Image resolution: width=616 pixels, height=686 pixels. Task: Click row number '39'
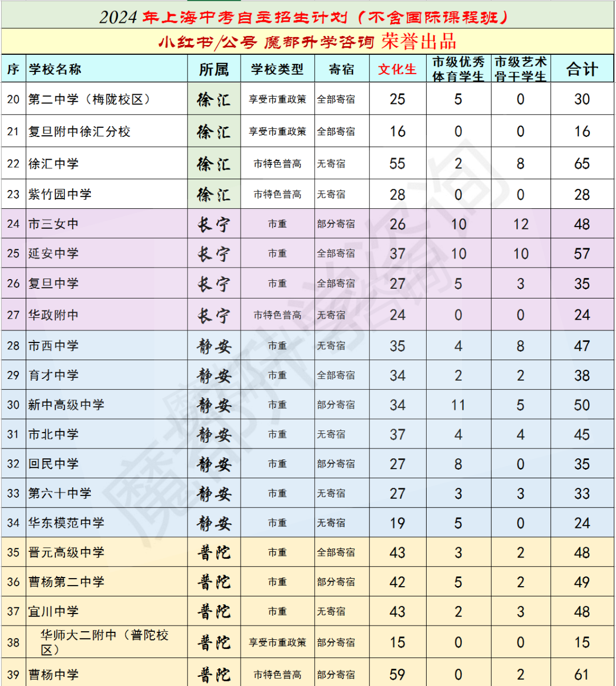click(13, 675)
